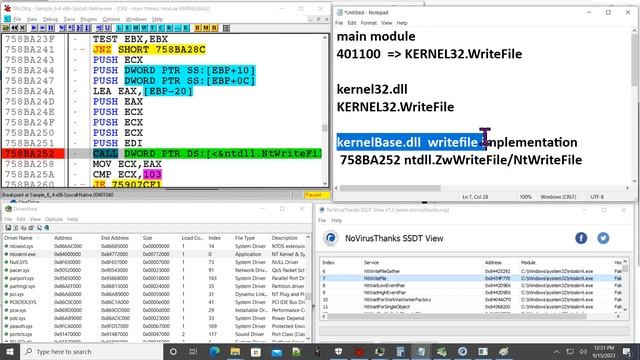The image size is (640, 360).
Task: Open Format menu in Notepad
Action: coord(368,23)
